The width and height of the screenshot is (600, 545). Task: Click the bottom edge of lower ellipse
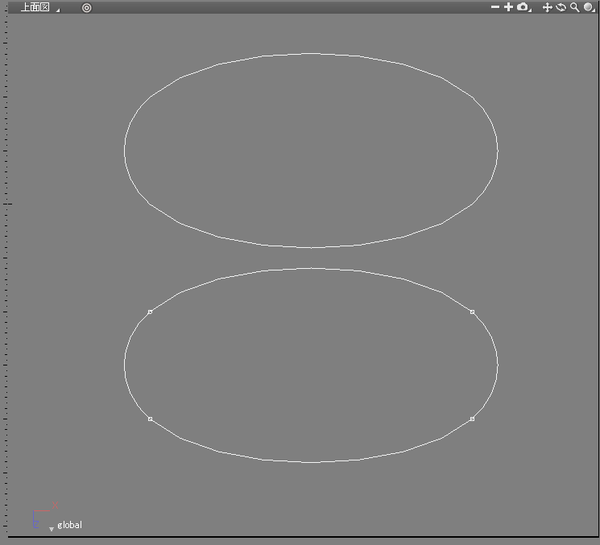pyautogui.click(x=311, y=462)
